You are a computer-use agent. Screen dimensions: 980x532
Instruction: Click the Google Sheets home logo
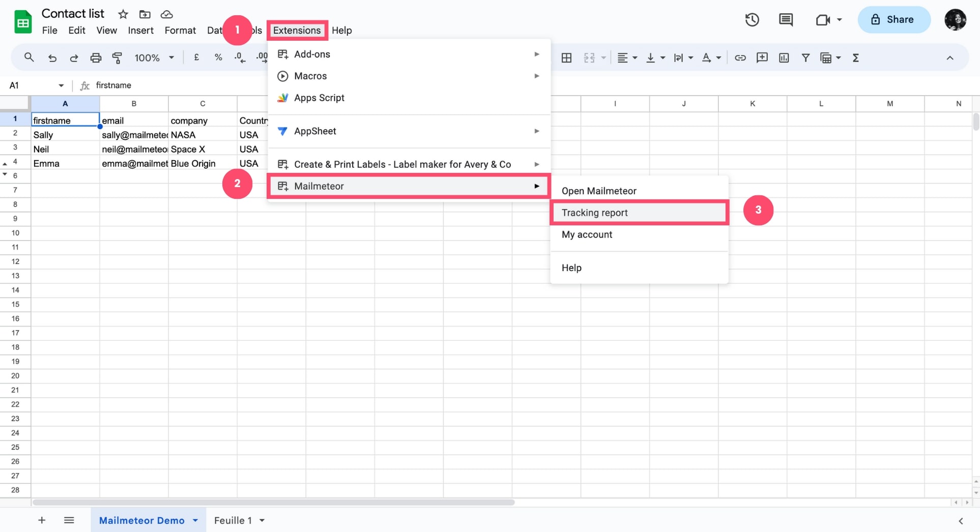tap(22, 22)
